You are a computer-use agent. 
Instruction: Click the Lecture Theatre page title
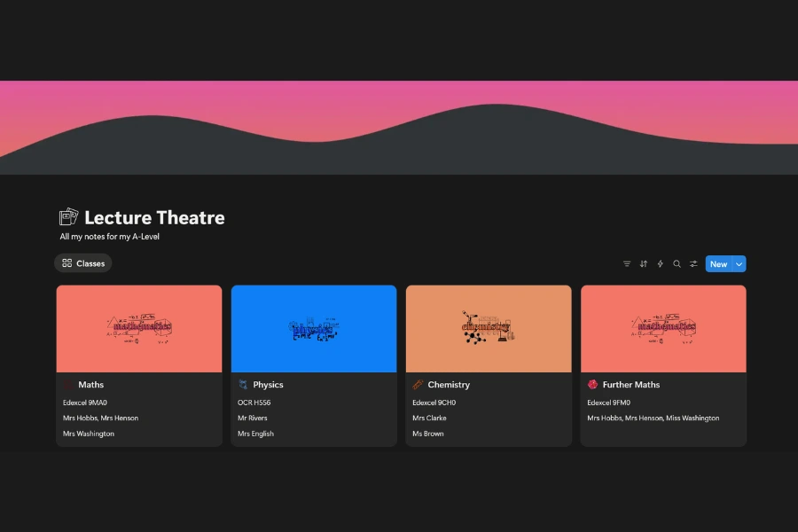tap(154, 218)
